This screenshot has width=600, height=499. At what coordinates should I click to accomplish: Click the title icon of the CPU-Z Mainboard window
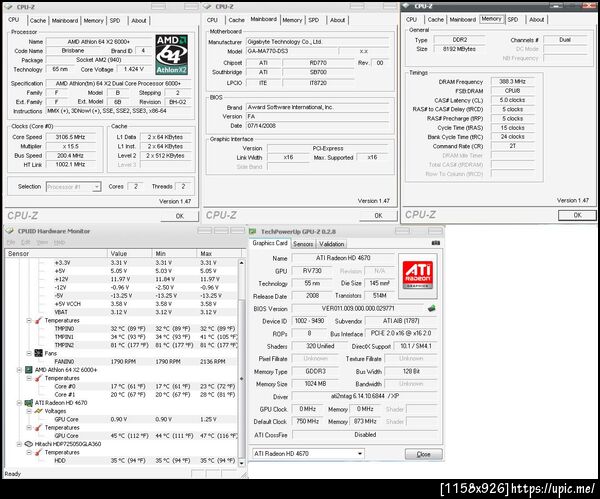point(207,6)
